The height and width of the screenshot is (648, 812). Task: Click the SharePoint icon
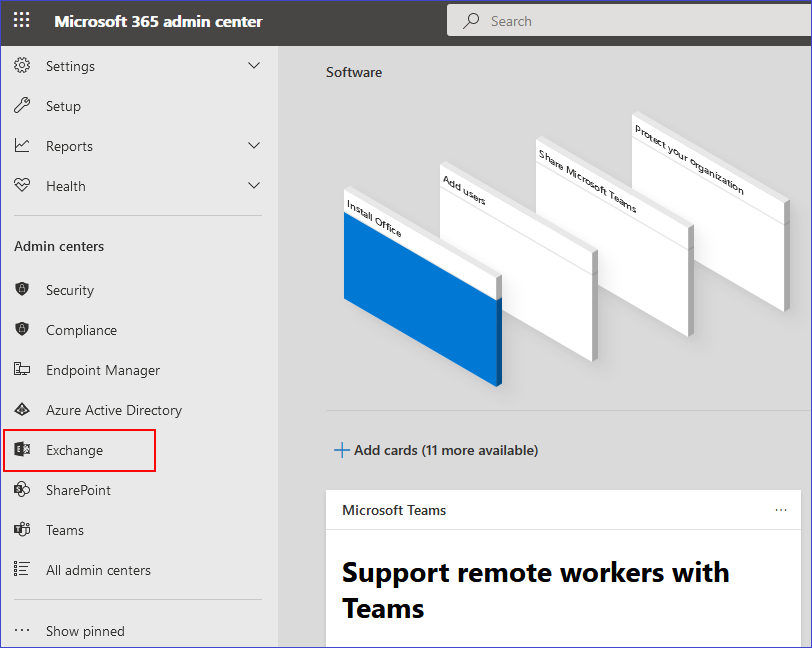(x=22, y=490)
